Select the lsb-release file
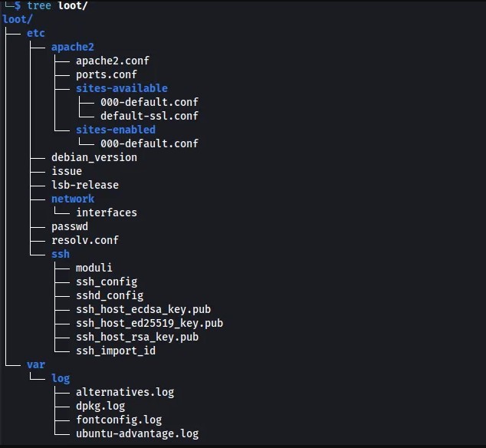 85,185
